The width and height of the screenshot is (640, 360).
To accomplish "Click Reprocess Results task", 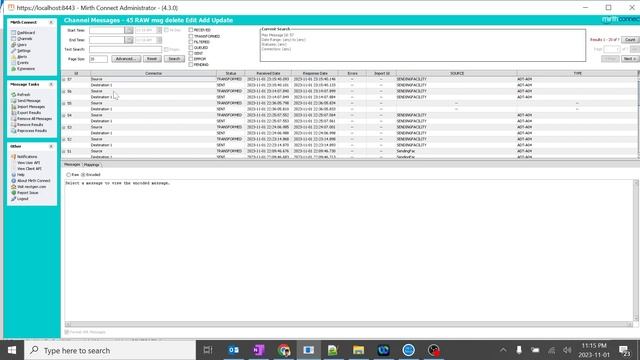I will click(32, 131).
